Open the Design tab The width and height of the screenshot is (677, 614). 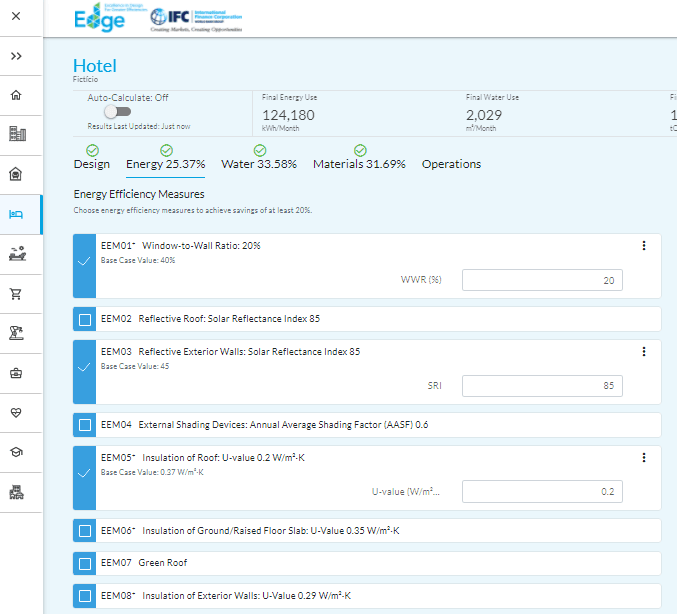pos(92,164)
